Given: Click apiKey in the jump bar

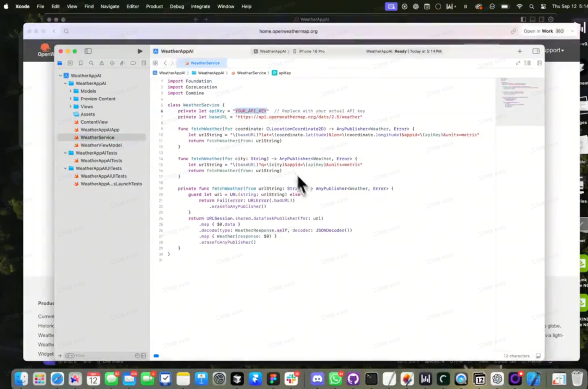Looking at the screenshot, I should (x=281, y=73).
